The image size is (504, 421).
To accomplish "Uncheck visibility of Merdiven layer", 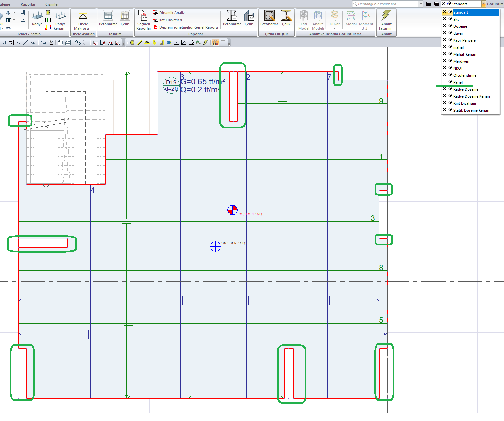I will (445, 61).
